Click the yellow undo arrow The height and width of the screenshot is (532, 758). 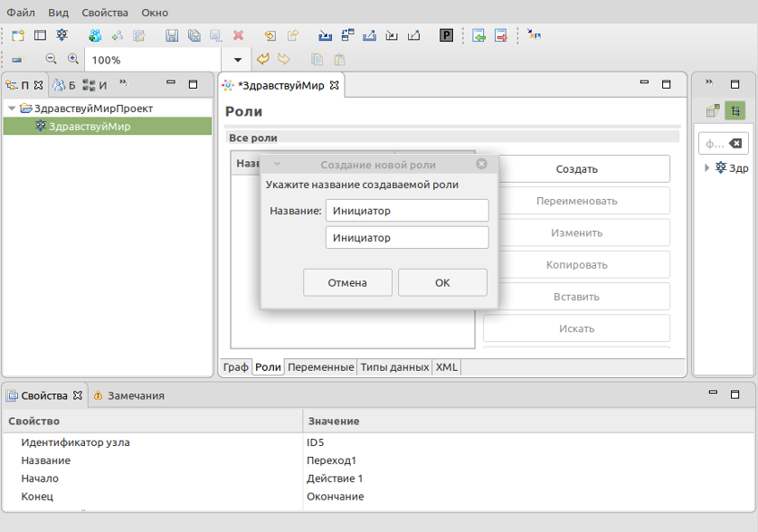(262, 60)
